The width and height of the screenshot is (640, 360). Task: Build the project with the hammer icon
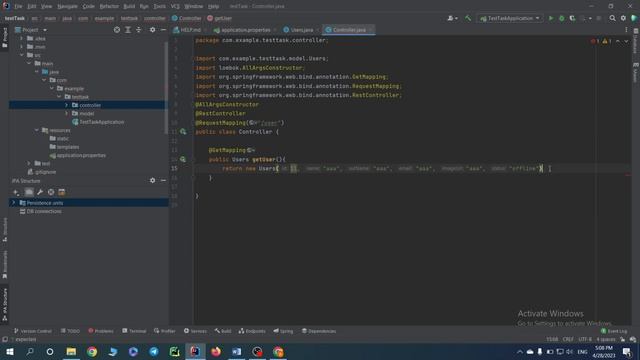click(x=468, y=18)
